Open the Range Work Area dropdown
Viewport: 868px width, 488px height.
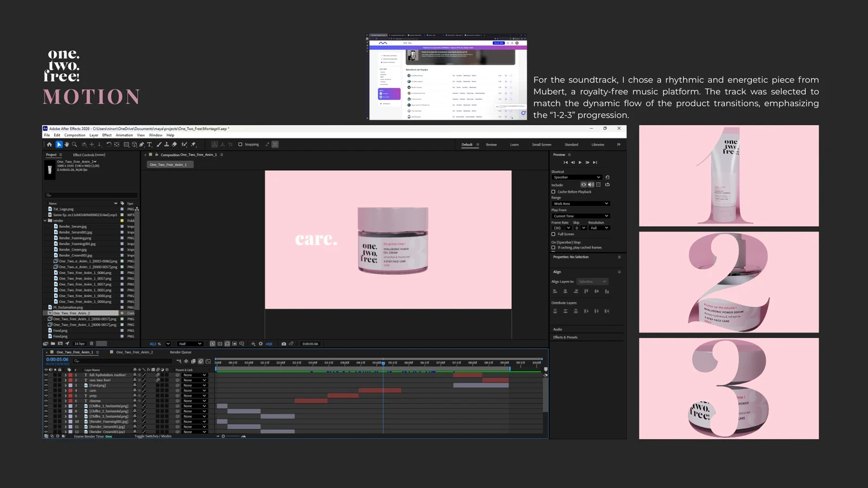[x=580, y=204]
